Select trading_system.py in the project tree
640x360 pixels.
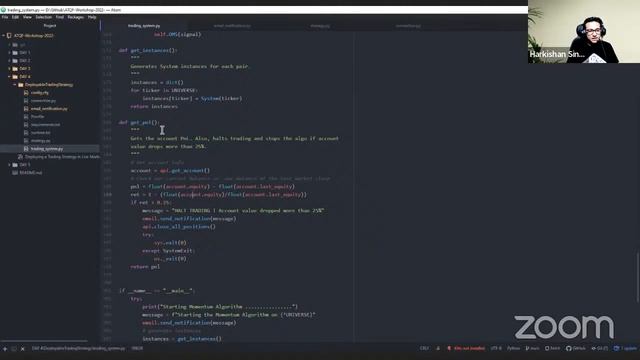[x=47, y=149]
